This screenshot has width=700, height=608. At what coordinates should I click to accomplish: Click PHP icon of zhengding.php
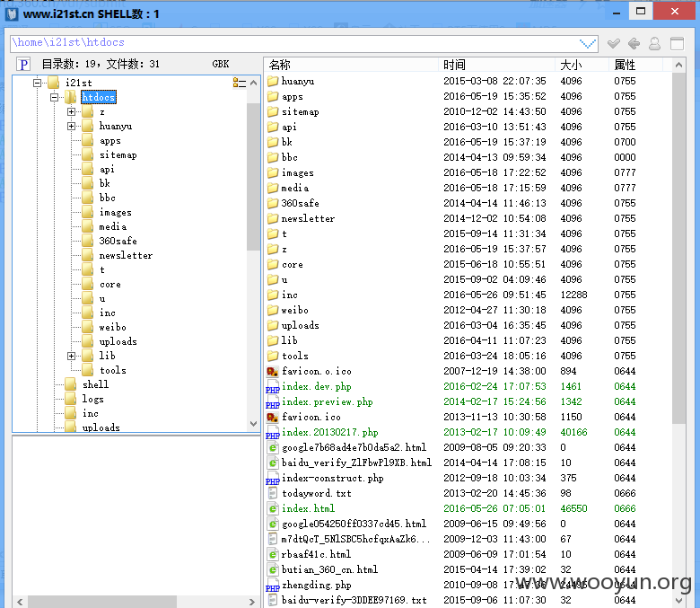coord(272,586)
